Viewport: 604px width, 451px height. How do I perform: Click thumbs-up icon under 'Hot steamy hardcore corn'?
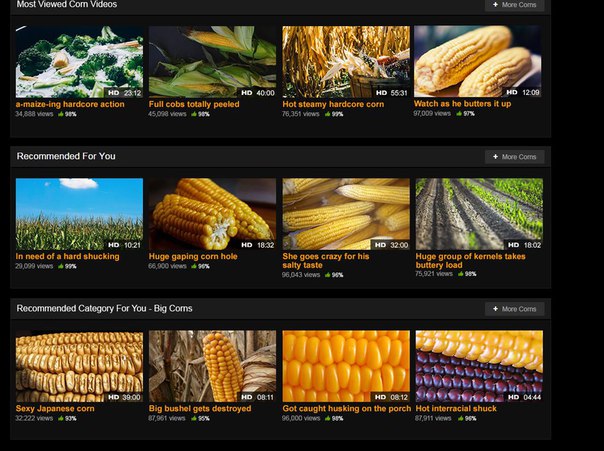pyautogui.click(x=327, y=114)
